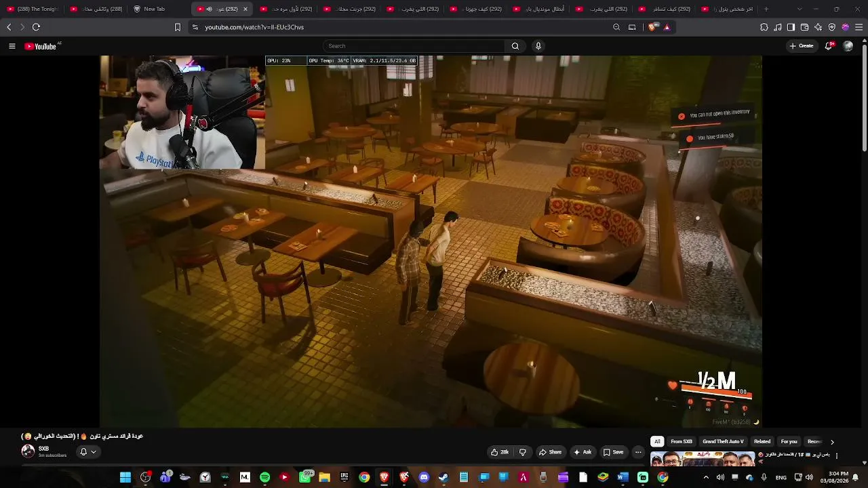Open the YouTube account avatar menu

(x=848, y=46)
